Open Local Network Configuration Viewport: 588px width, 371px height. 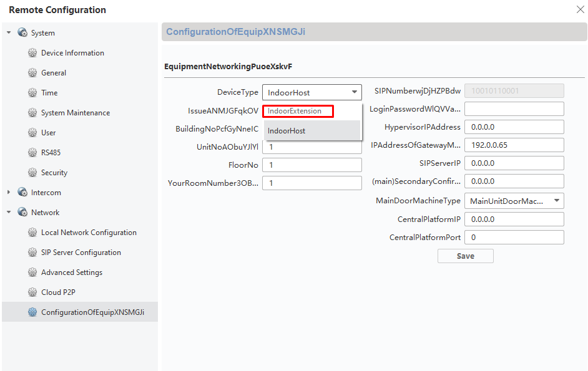pyautogui.click(x=89, y=233)
